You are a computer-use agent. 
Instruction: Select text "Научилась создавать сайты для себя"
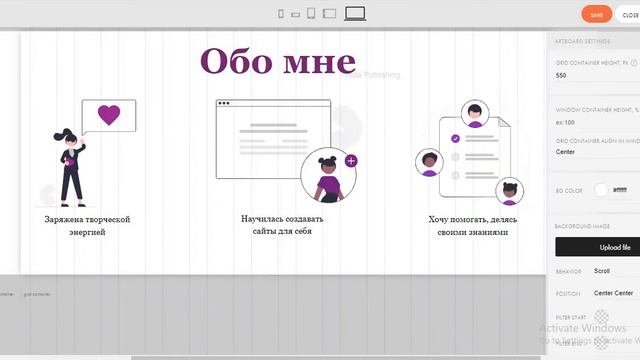282,224
